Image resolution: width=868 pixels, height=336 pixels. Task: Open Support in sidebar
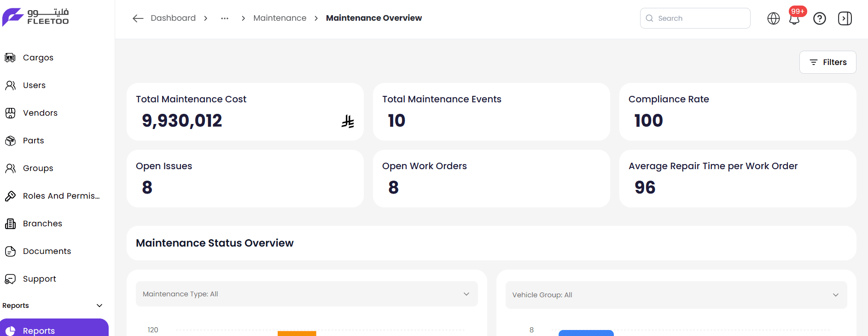pos(39,279)
